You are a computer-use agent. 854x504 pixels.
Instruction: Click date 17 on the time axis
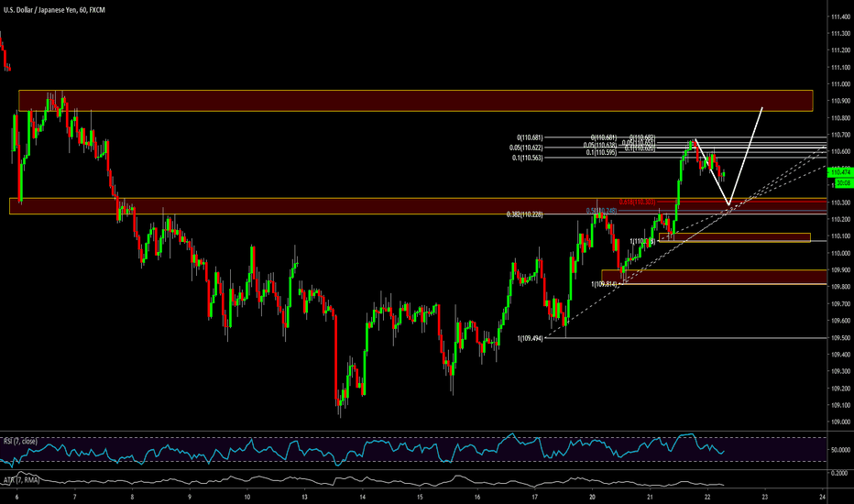[x=534, y=497]
